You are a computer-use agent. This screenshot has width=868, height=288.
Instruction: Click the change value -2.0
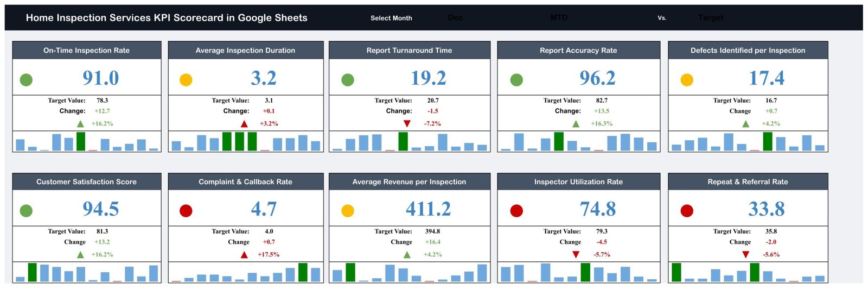click(x=771, y=242)
